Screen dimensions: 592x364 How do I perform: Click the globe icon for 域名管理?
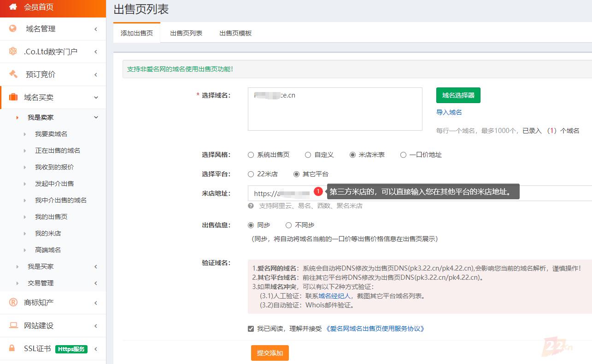coord(13,29)
